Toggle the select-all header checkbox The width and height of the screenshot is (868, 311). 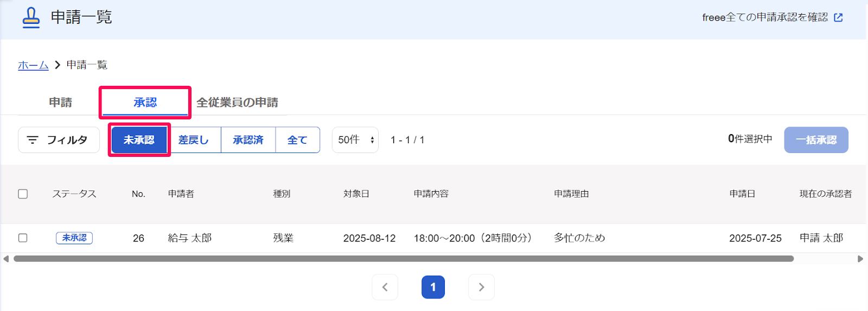23,194
